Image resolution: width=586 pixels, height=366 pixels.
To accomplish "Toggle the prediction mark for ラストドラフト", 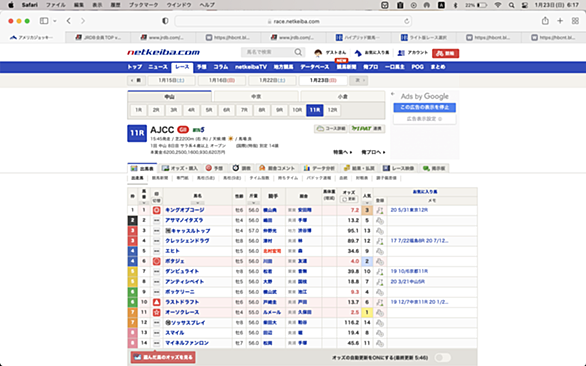I will click(156, 302).
